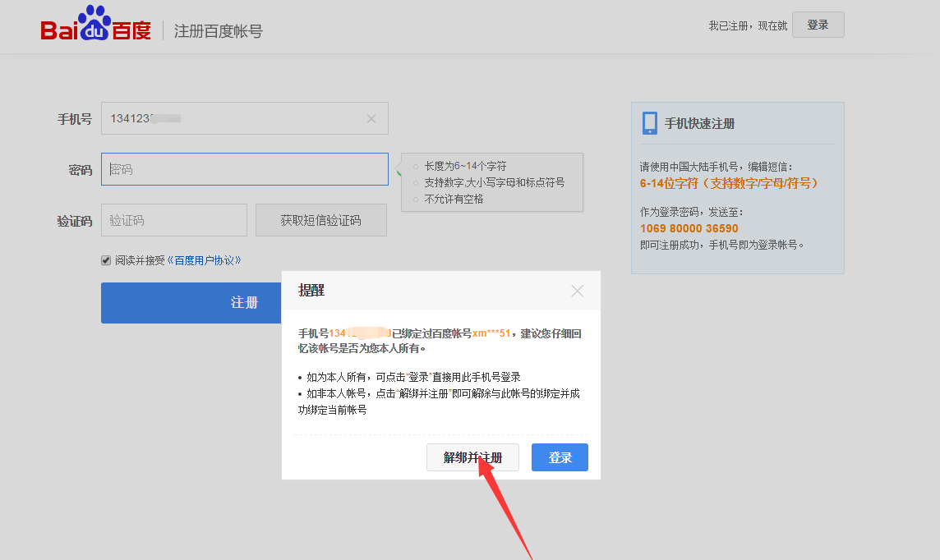Click the 获取短信验证码 button
The height and width of the screenshot is (560, 940).
click(x=321, y=220)
